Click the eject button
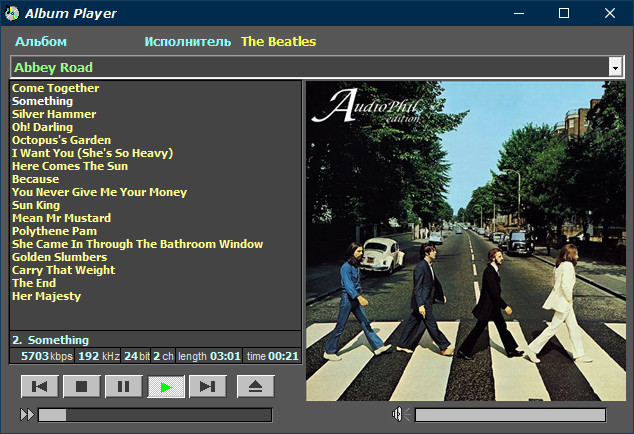 (x=256, y=387)
